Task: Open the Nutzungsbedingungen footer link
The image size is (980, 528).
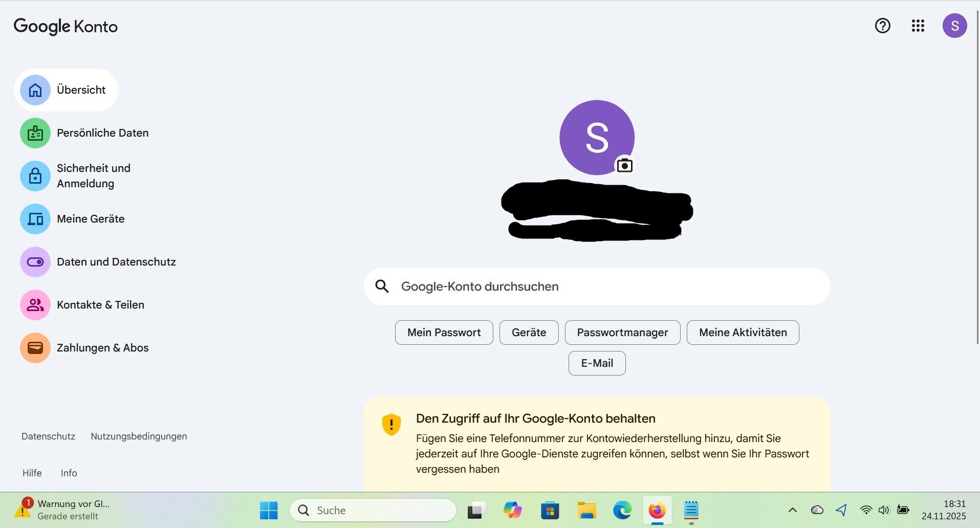Action: click(x=139, y=436)
